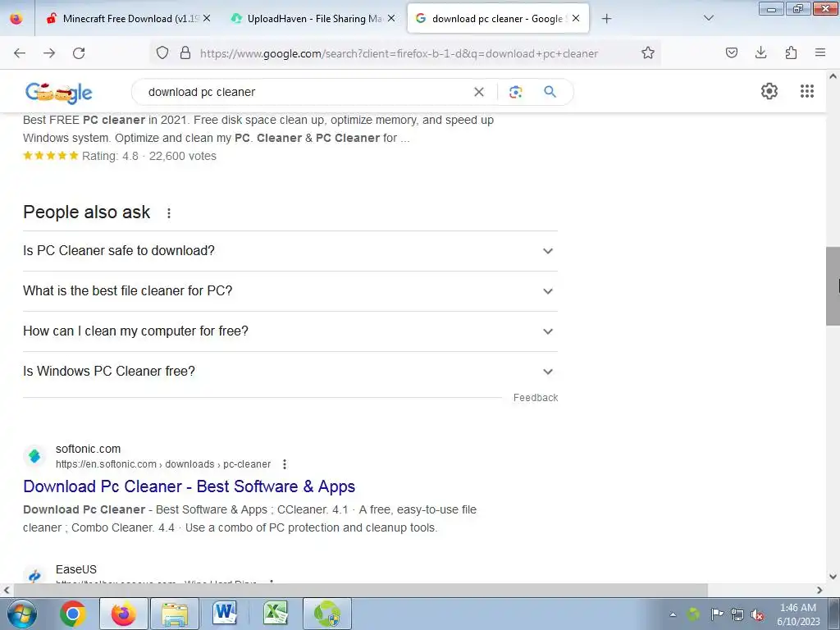Open the Firefox hamburger application menu
This screenshot has height=630, width=840.
click(x=820, y=52)
